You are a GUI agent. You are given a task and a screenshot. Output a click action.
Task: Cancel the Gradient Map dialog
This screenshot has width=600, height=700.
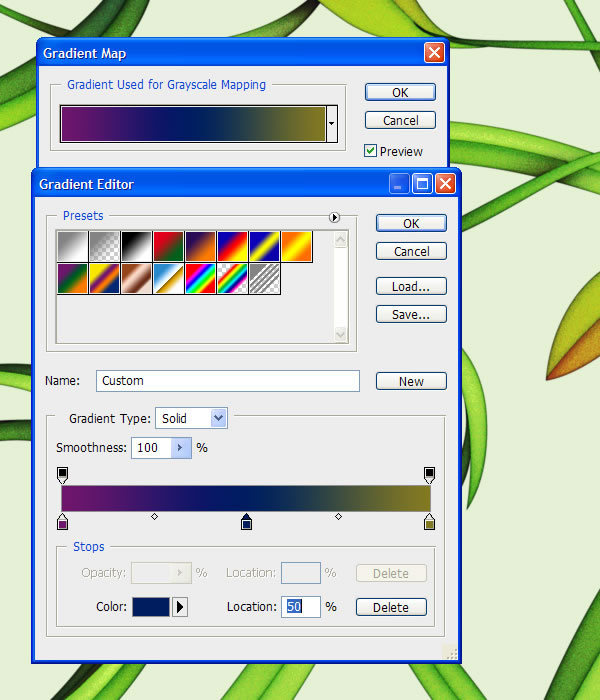coord(400,120)
